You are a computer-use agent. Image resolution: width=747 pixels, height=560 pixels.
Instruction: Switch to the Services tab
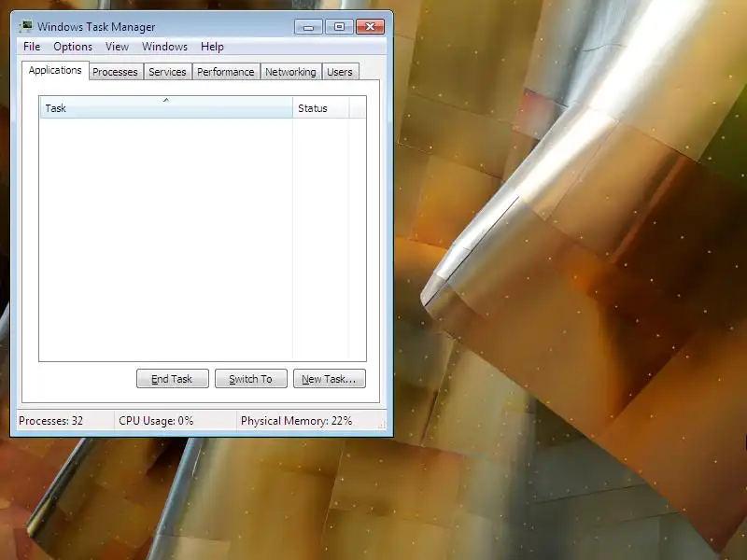coord(167,72)
